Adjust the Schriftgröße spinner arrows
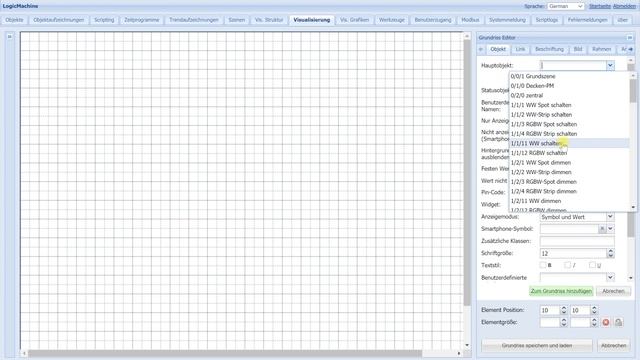Screen dimensions: 640x360 click(x=611, y=253)
